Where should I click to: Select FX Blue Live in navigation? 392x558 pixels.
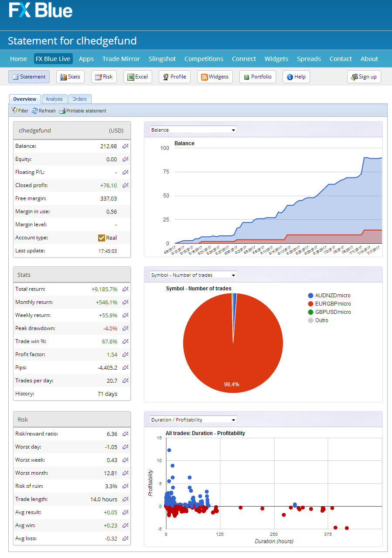pos(53,59)
